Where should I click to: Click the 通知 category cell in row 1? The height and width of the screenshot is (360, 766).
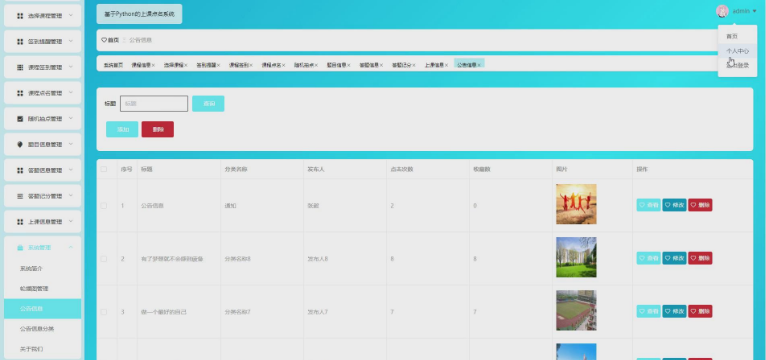coord(230,206)
